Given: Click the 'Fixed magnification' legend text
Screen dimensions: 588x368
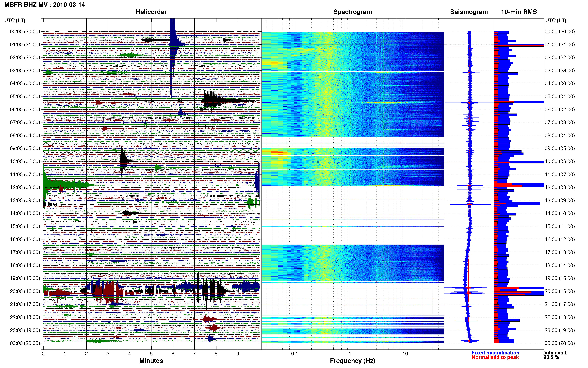Looking at the screenshot, I should (x=495, y=353).
